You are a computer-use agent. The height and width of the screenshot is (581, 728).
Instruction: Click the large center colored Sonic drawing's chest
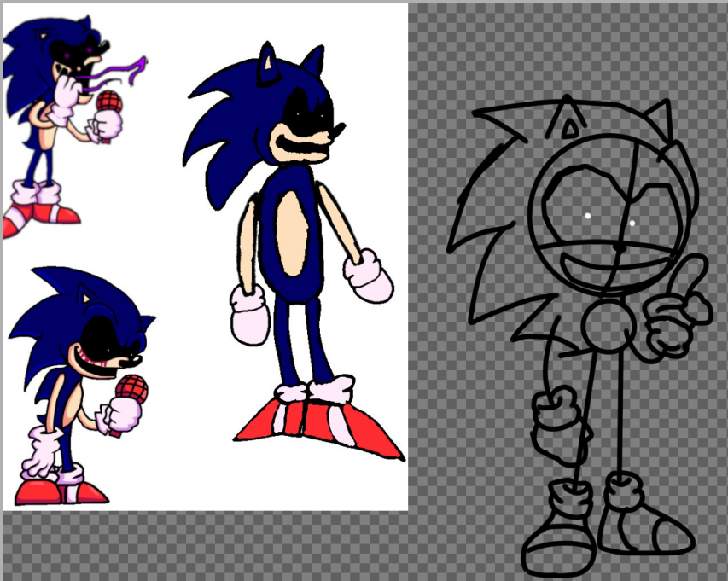pyautogui.click(x=294, y=234)
